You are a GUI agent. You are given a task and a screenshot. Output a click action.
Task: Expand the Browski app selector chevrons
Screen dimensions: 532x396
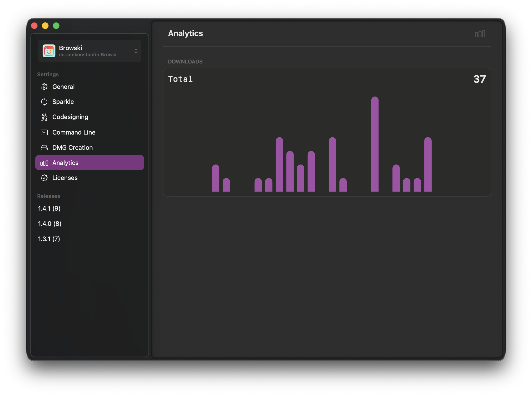click(136, 51)
